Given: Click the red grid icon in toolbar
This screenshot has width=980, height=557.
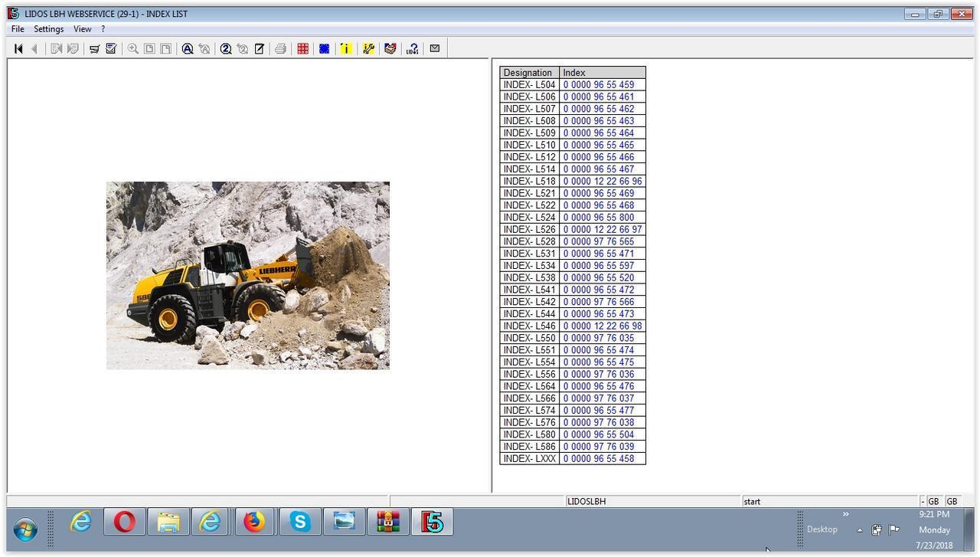Looking at the screenshot, I should pyautogui.click(x=302, y=48).
